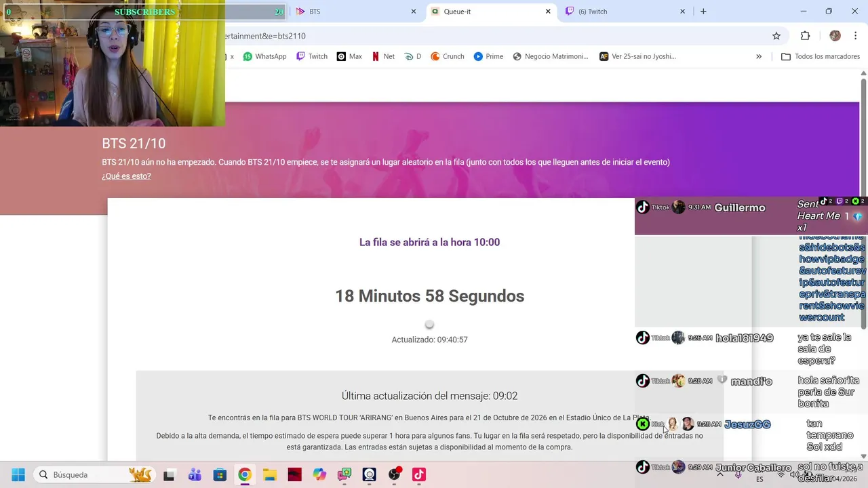The height and width of the screenshot is (488, 868).
Task: Open a new browser tab
Action: tap(703, 12)
